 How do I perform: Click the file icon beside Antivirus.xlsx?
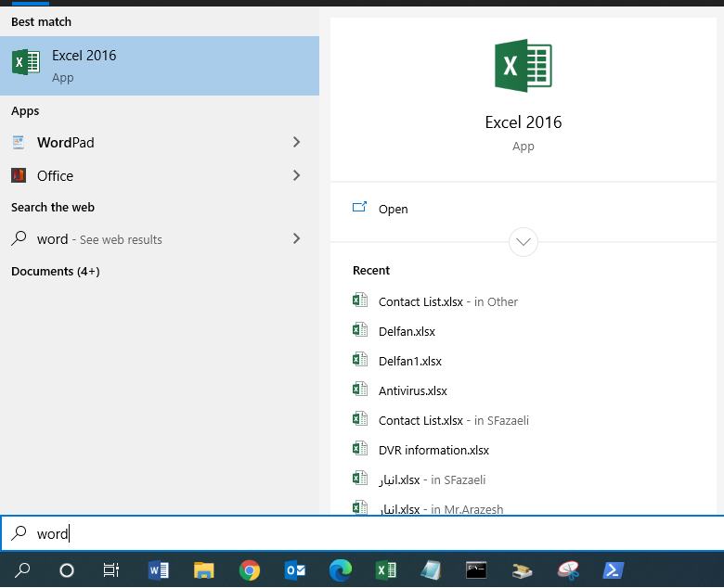(x=360, y=390)
